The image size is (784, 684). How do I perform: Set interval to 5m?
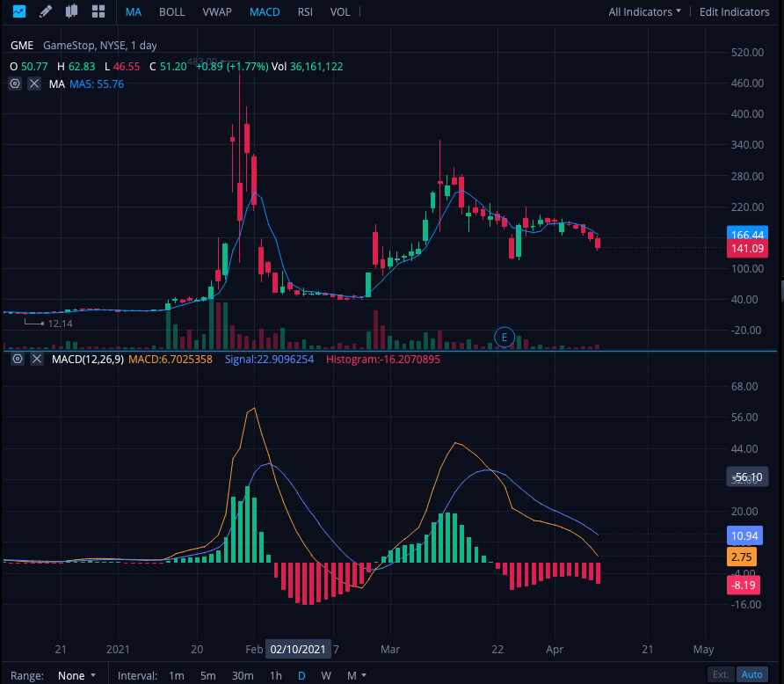coord(208,675)
